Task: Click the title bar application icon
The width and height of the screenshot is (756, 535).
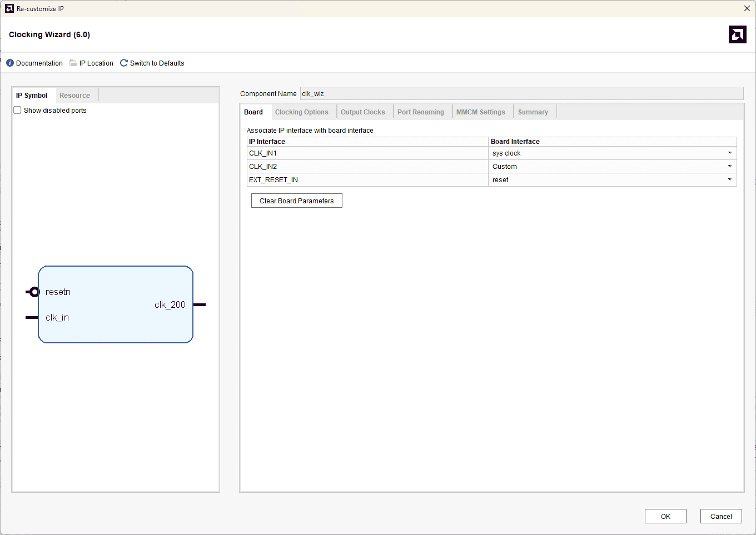Action: [x=9, y=8]
